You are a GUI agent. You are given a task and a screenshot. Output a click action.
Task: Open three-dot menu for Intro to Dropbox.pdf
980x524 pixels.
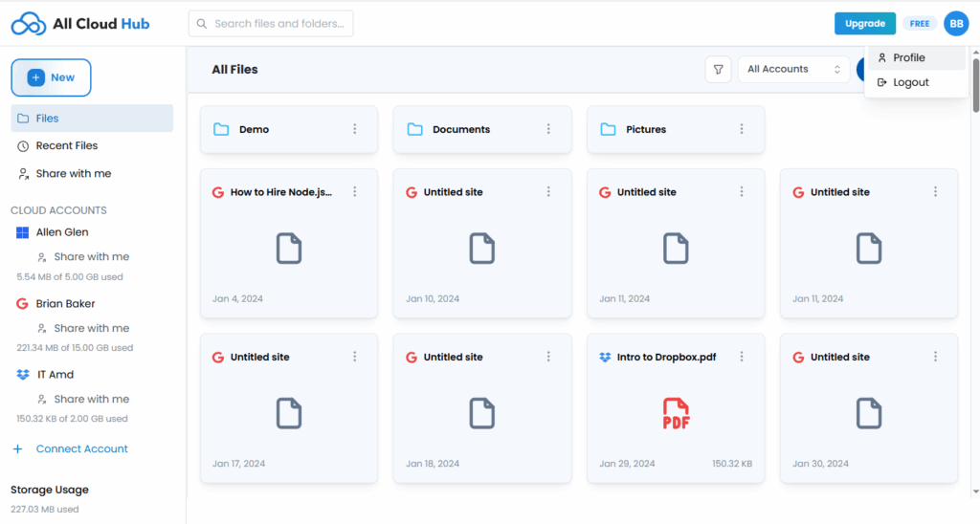(742, 357)
